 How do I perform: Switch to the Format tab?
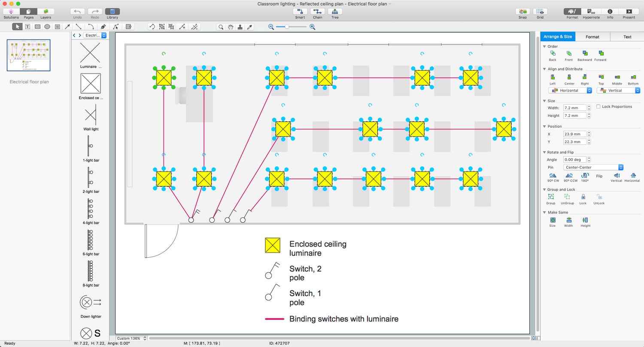[x=592, y=37]
